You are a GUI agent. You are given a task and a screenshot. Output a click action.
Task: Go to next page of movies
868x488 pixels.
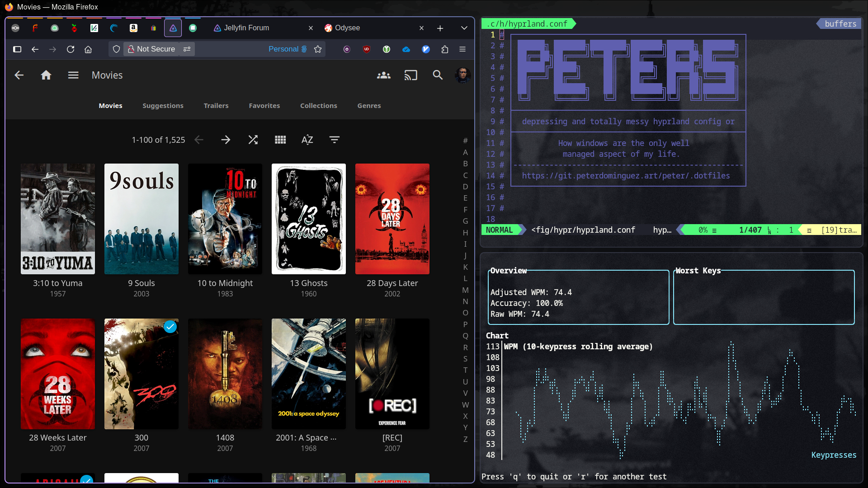point(226,140)
